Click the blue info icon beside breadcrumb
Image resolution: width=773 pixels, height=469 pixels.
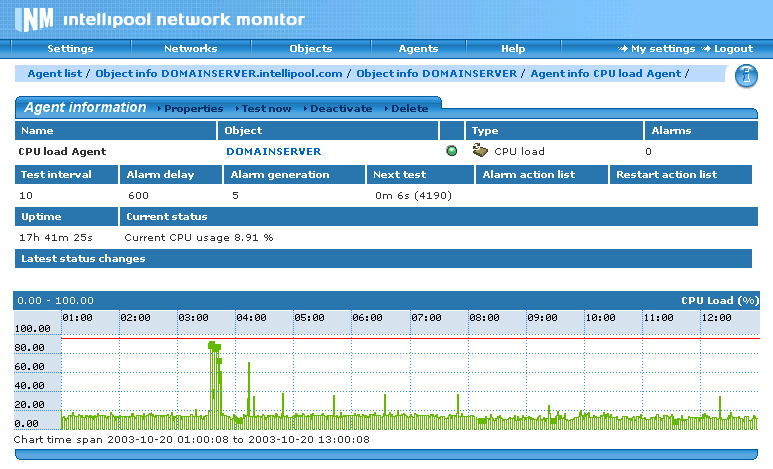tap(745, 75)
